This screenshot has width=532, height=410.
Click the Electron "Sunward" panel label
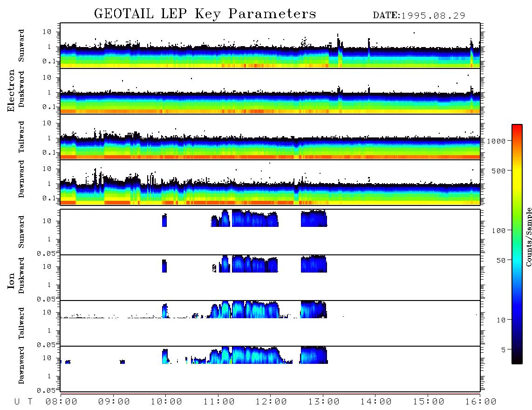[21, 46]
